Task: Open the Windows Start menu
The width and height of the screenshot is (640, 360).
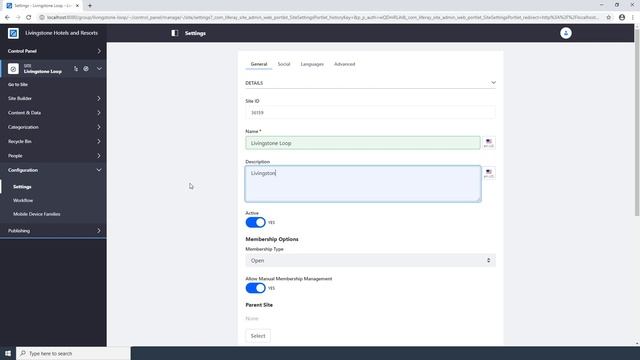Action: coord(8,353)
